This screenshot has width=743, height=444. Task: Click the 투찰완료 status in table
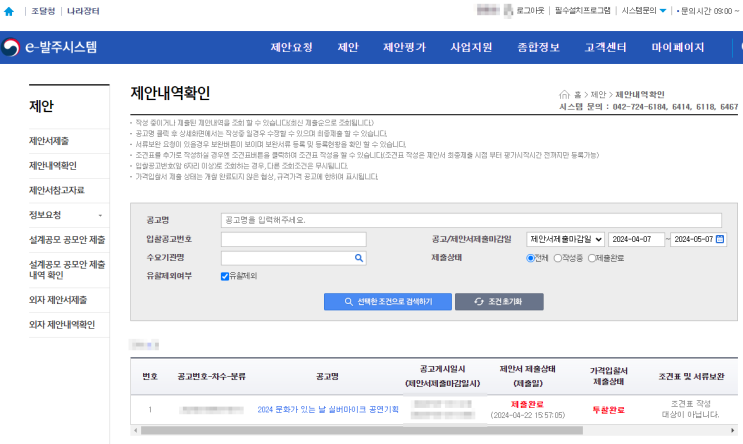pos(608,410)
